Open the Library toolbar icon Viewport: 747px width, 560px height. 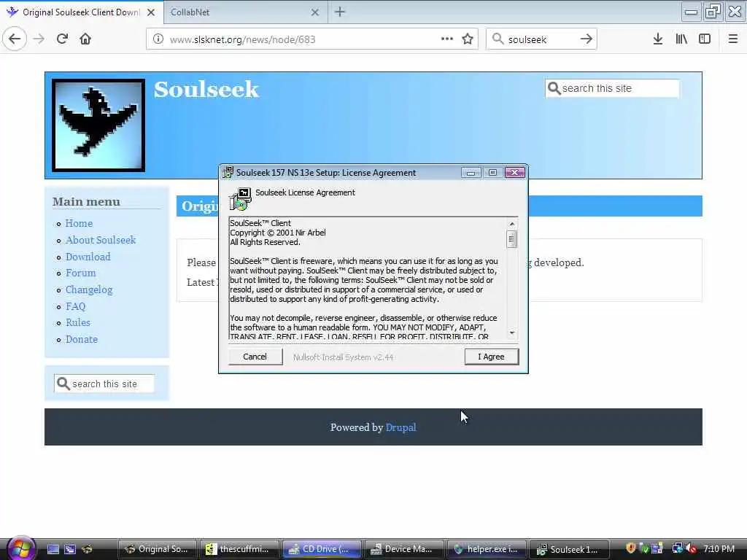coord(681,39)
